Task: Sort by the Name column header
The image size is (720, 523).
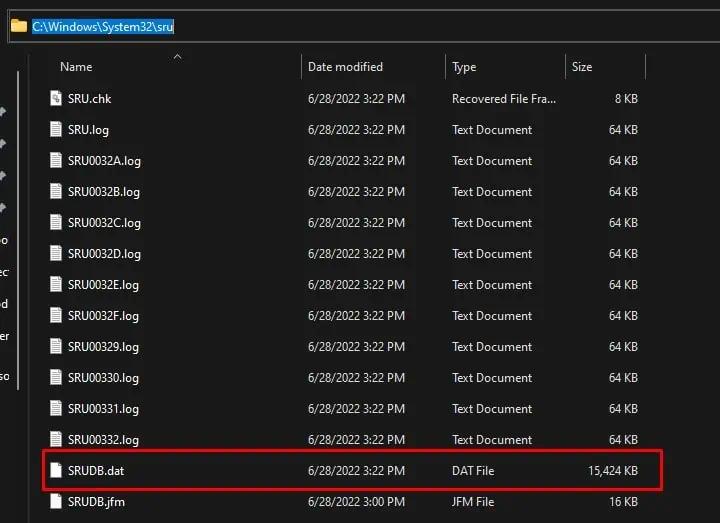Action: 76,67
